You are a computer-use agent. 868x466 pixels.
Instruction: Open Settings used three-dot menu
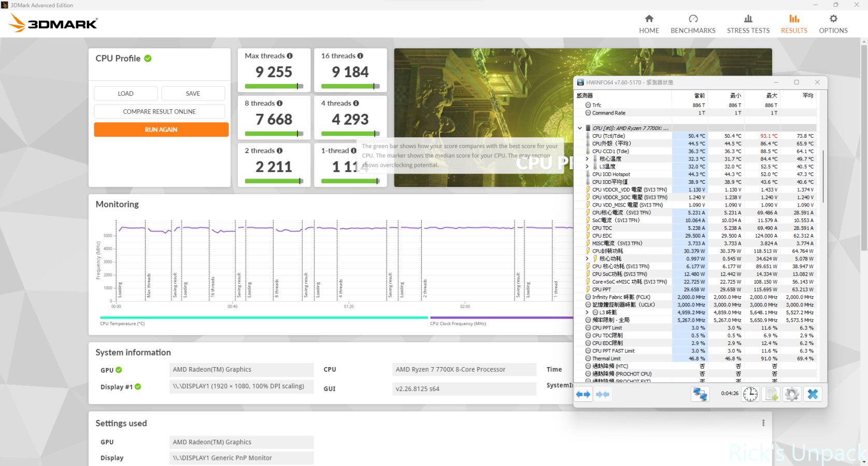coord(763,423)
